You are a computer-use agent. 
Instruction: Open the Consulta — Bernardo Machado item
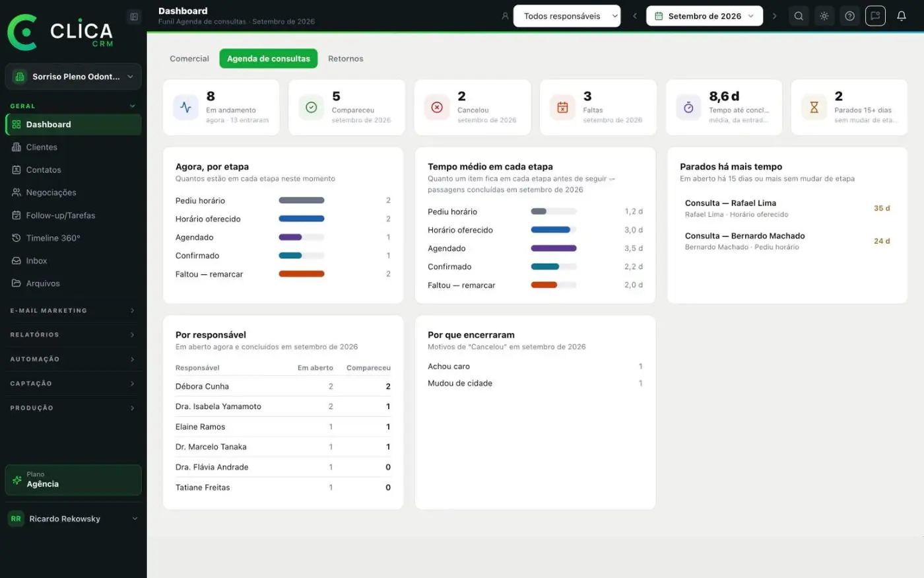(787, 241)
